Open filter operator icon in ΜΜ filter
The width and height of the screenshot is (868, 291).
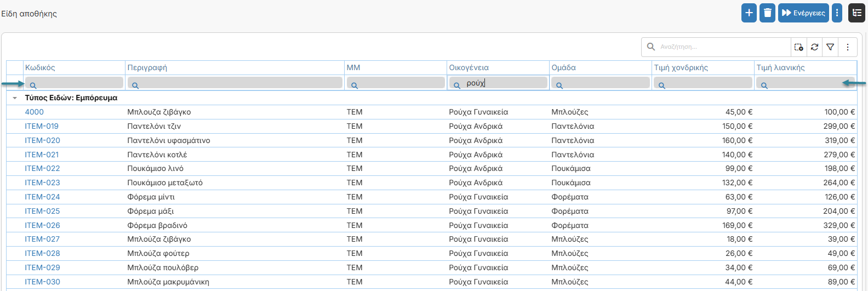click(355, 85)
